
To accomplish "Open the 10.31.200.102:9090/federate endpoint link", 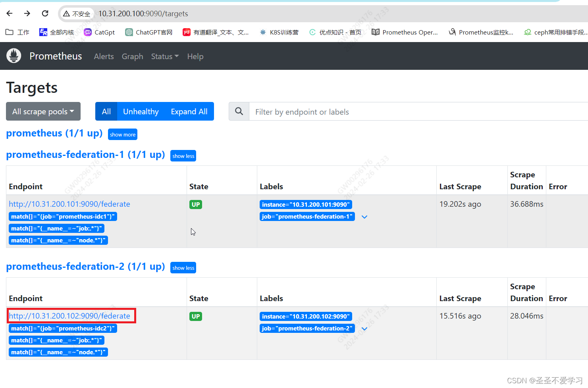I will click(x=69, y=316).
